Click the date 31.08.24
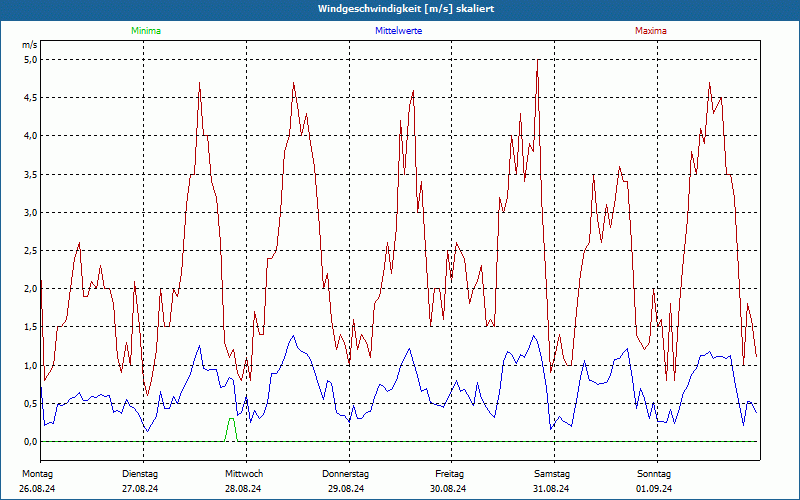Screen dimensions: 800x500 click(x=551, y=489)
